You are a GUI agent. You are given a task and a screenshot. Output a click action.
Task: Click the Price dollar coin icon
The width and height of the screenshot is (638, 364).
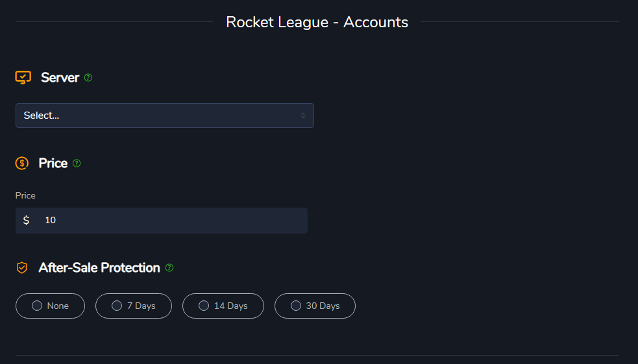coord(22,164)
